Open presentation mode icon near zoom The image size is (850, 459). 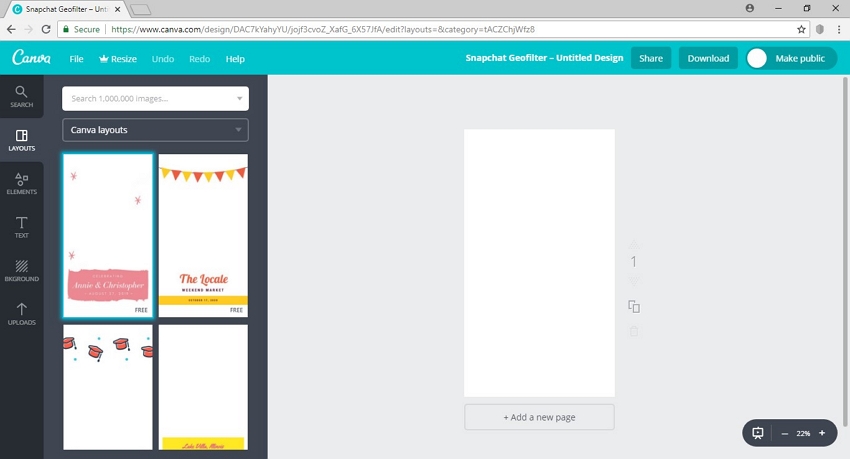[758, 433]
